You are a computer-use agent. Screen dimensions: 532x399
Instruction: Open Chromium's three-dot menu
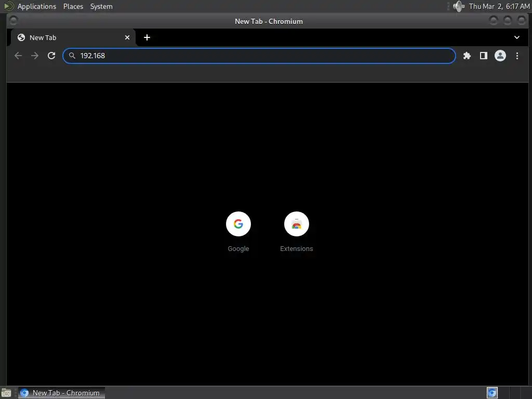coord(517,56)
